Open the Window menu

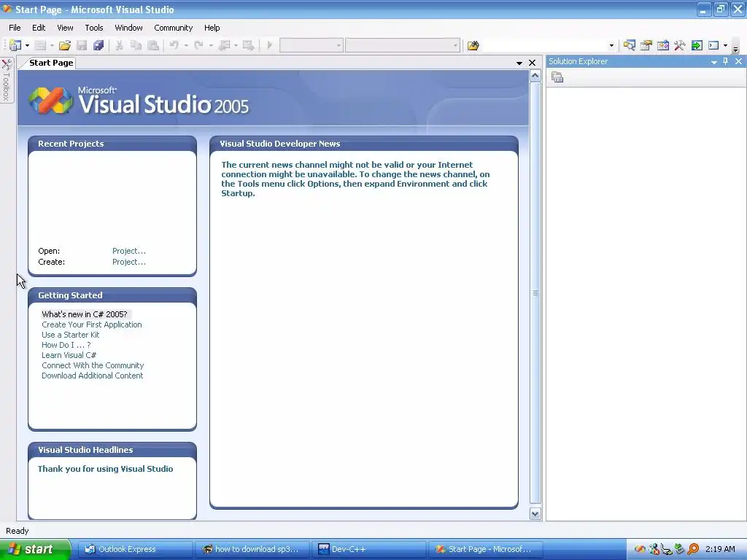tap(128, 28)
